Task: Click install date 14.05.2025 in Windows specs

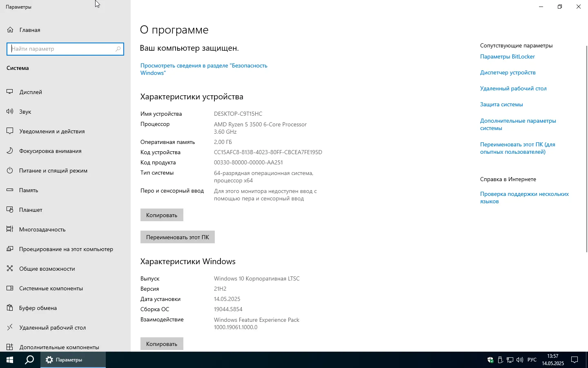Action: point(227,299)
